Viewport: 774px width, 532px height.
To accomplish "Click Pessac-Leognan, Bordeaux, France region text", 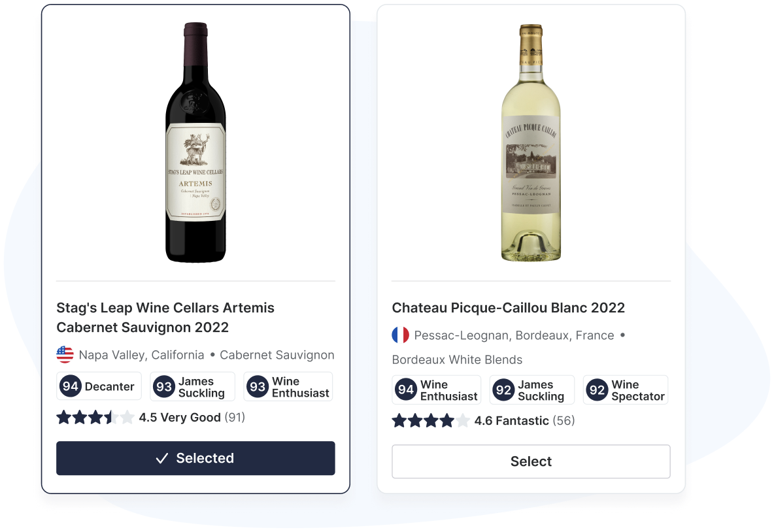I will (x=514, y=335).
